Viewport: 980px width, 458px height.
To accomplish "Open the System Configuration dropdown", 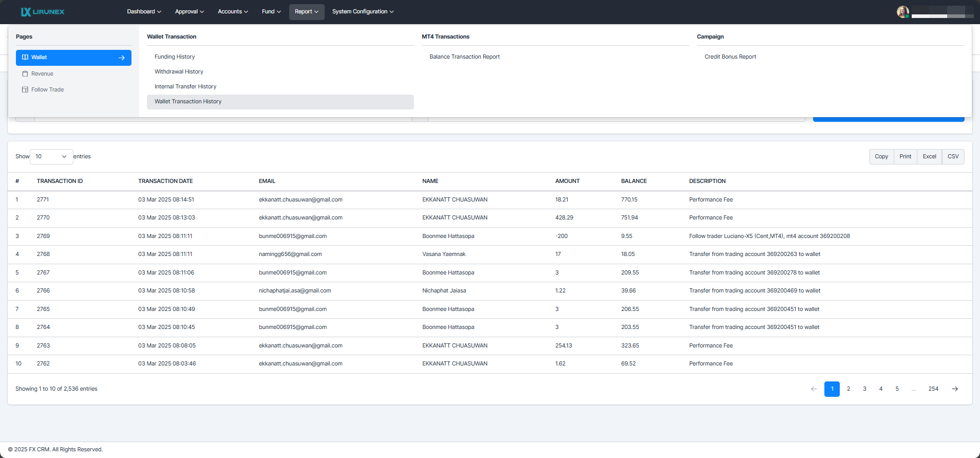I will tap(363, 12).
